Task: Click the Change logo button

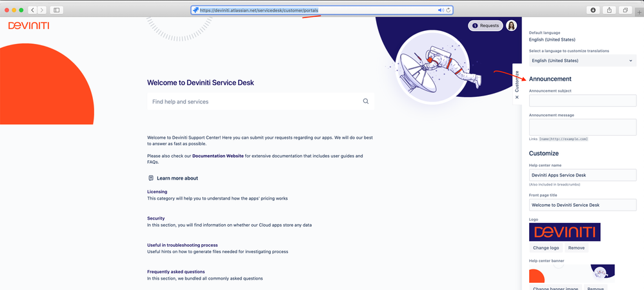Action: 546,247
